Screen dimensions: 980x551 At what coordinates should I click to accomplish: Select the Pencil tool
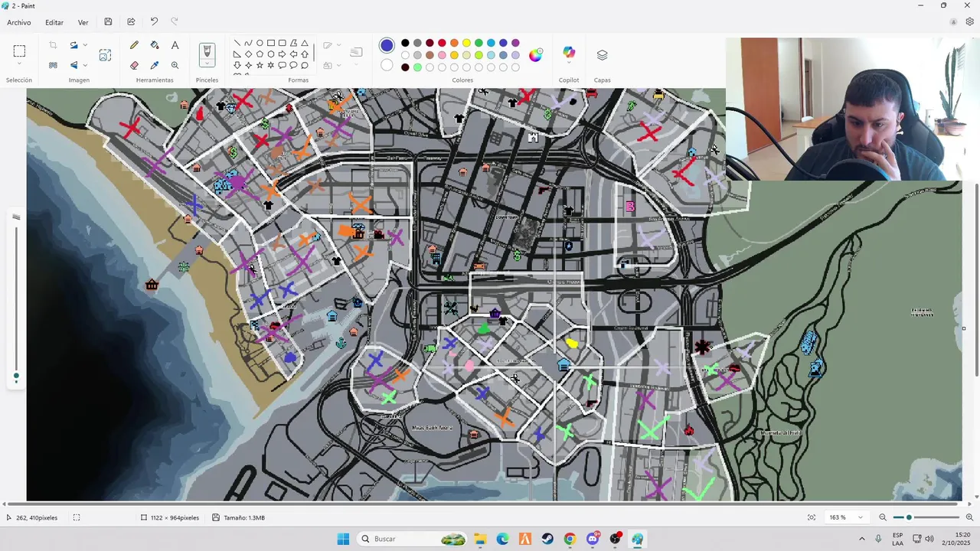click(134, 46)
